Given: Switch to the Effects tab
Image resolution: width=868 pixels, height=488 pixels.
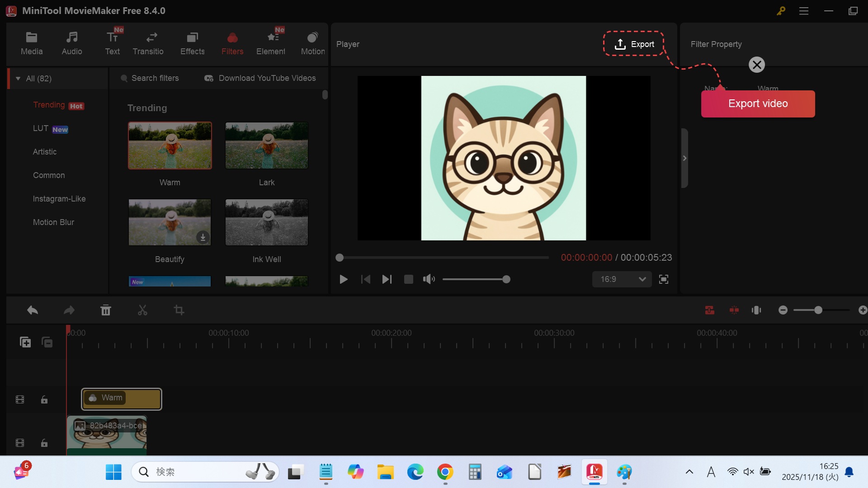Looking at the screenshot, I should (x=192, y=43).
